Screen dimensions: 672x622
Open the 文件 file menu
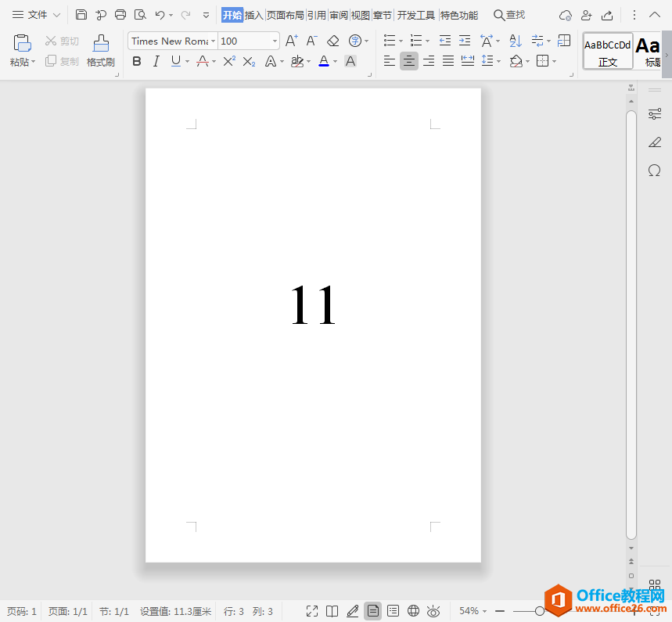pyautogui.click(x=37, y=15)
